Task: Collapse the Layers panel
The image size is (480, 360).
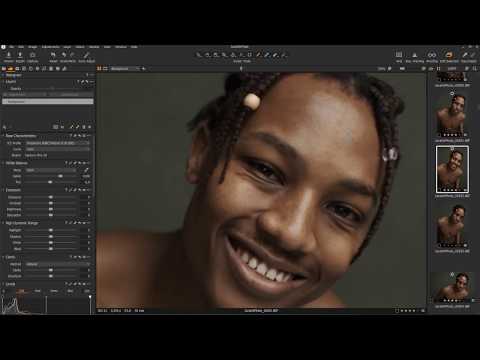Action: click(3, 82)
